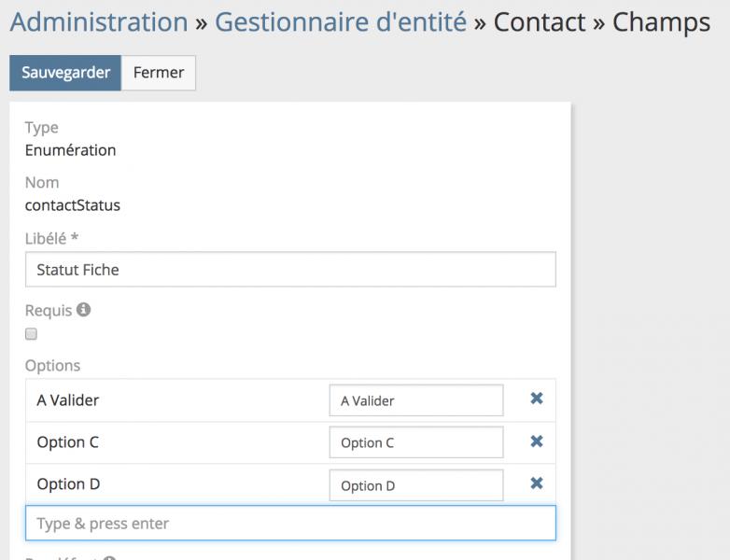Click the info icon beside Requis

tap(84, 310)
